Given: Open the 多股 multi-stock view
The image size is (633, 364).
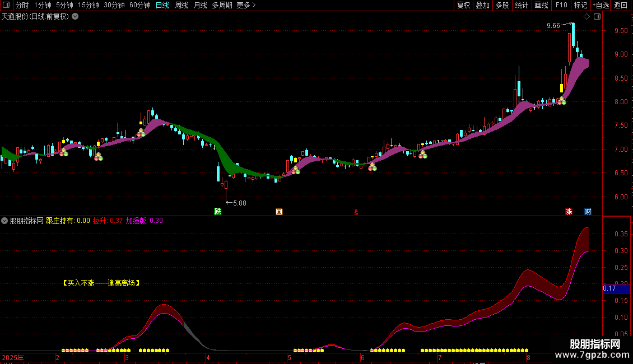Looking at the screenshot, I should [502, 5].
